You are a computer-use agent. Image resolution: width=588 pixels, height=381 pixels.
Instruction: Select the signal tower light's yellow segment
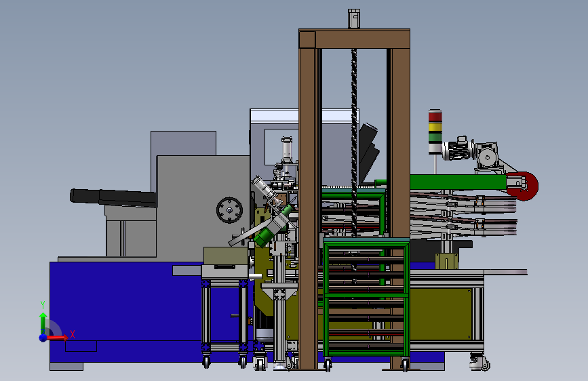pyautogui.click(x=435, y=127)
